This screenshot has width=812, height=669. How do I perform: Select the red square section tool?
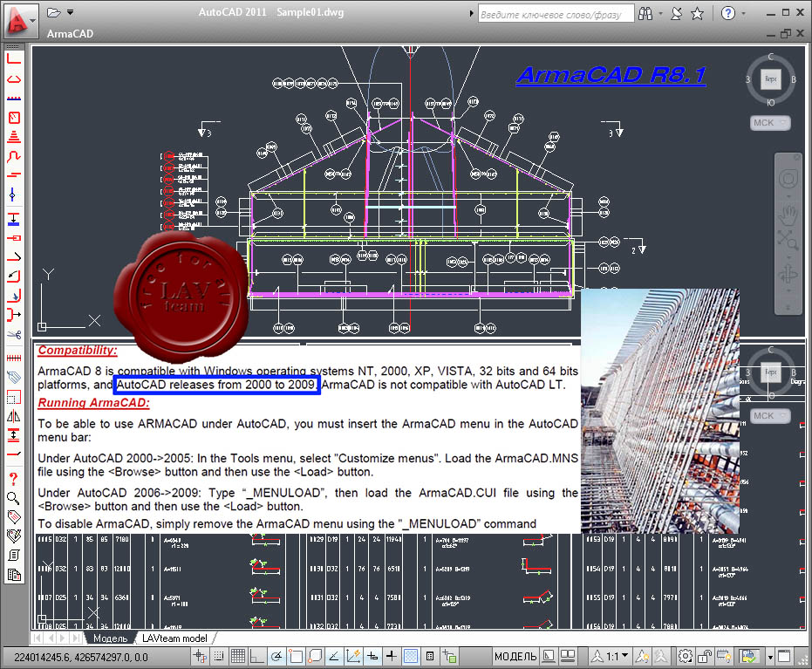(14, 118)
